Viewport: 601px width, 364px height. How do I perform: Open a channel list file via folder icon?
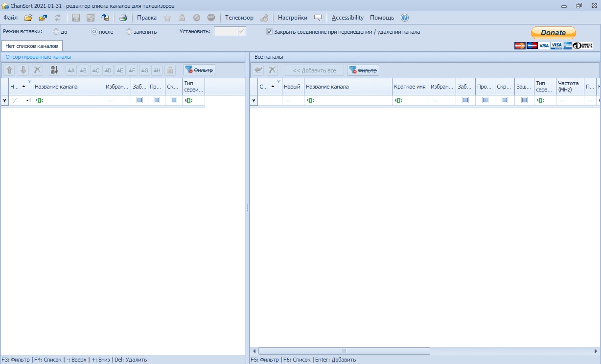coord(28,18)
